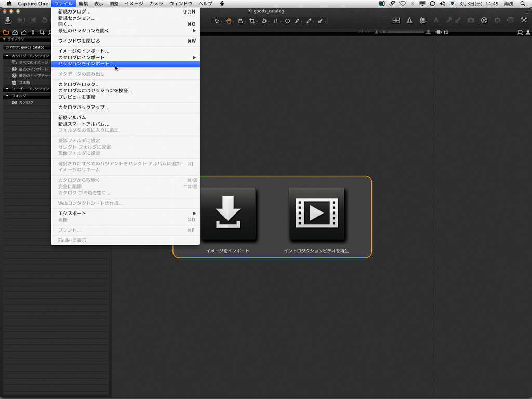Play the introduction video tile
The width and height of the screenshot is (532, 399).
pyautogui.click(x=316, y=214)
